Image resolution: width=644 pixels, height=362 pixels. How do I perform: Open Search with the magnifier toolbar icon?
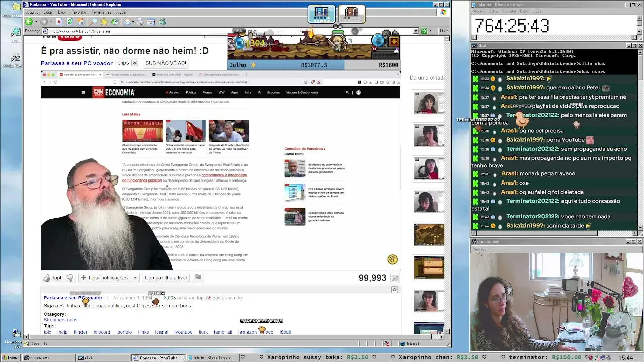(93, 22)
